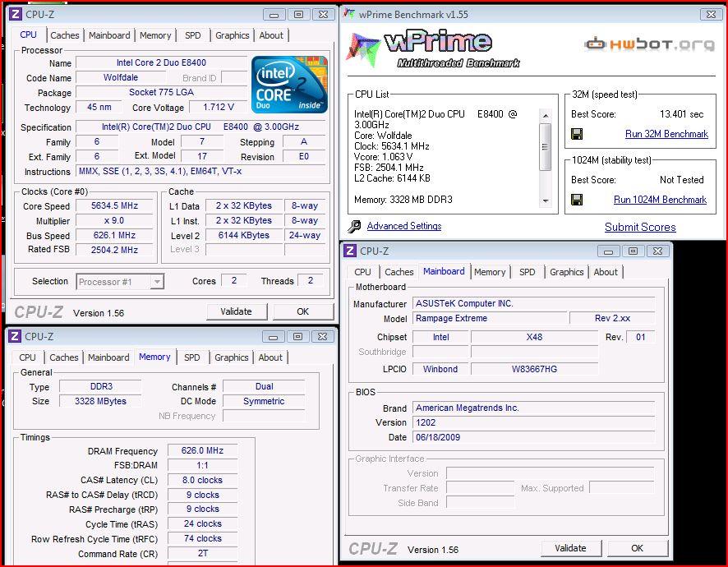Click the 32M Best Score 13.401 sec
The image size is (728, 567).
pyautogui.click(x=681, y=114)
